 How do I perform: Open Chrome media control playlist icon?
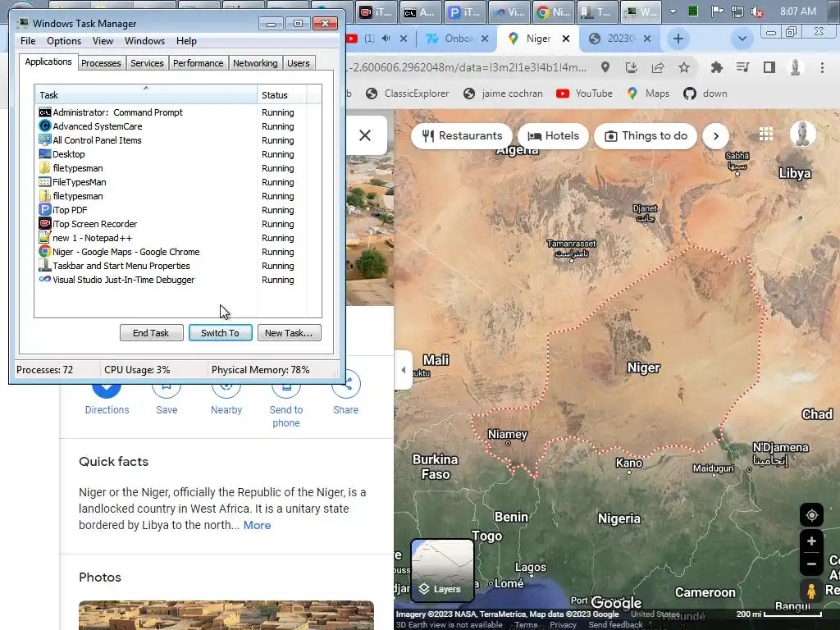742,67
